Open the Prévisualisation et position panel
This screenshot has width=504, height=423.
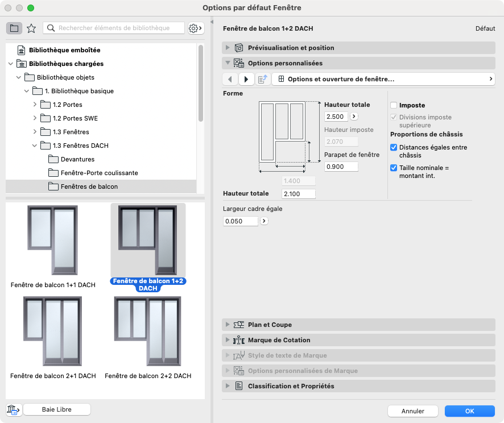pos(358,48)
